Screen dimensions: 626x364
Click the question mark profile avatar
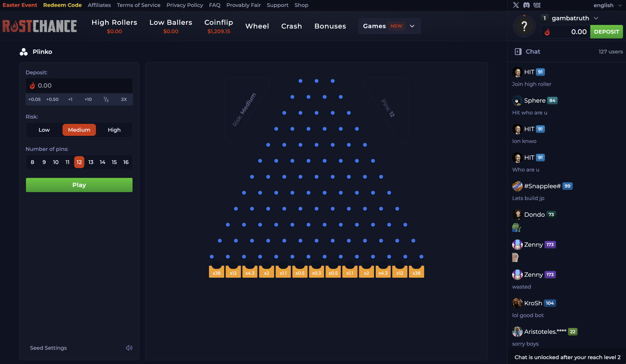(524, 26)
